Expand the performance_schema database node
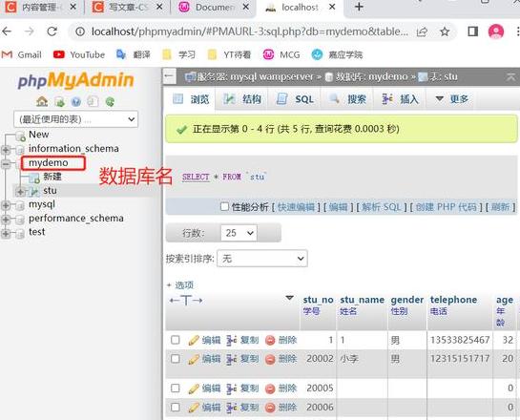520x420 pixels. [6, 220]
